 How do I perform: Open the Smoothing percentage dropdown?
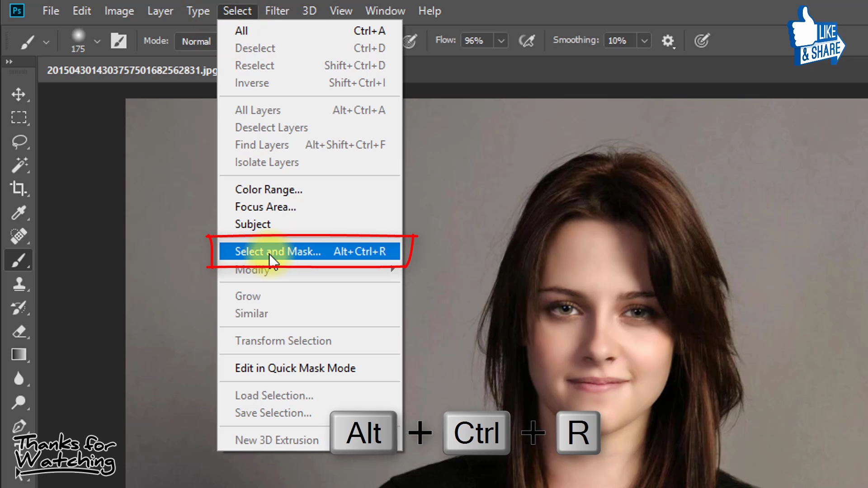click(644, 40)
